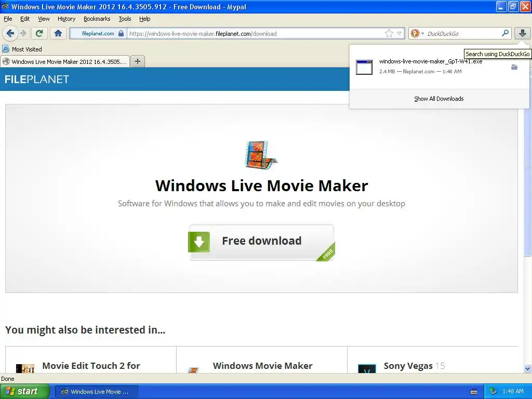Click the Free download button
532x399 pixels.
pyautogui.click(x=261, y=242)
